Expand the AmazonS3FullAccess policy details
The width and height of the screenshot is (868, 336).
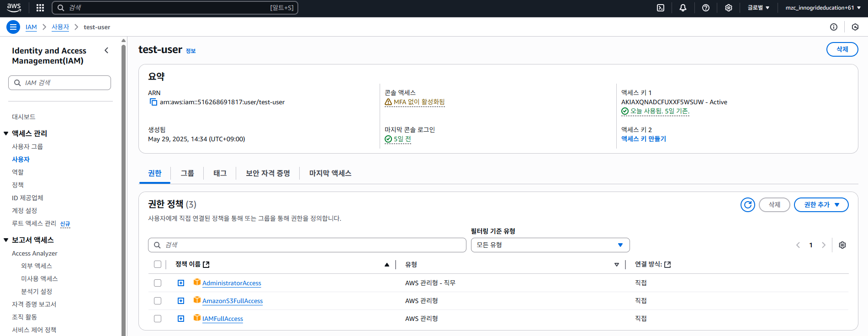(x=181, y=301)
